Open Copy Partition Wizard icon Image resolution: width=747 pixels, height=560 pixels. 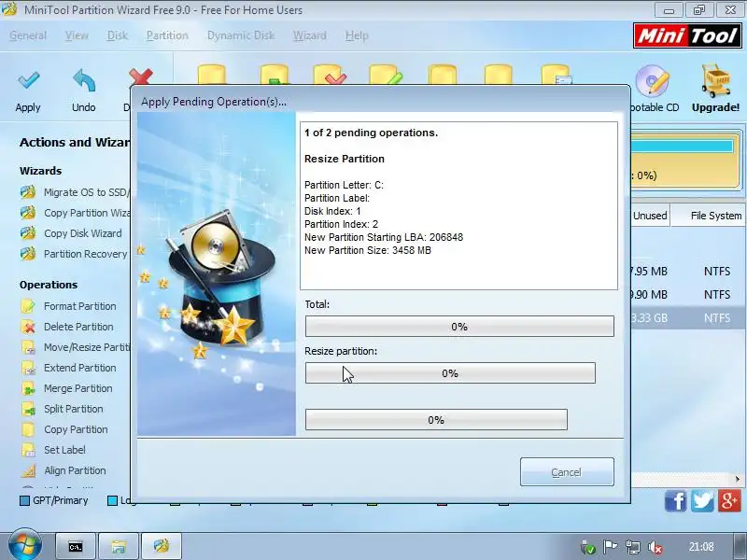pyautogui.click(x=28, y=213)
